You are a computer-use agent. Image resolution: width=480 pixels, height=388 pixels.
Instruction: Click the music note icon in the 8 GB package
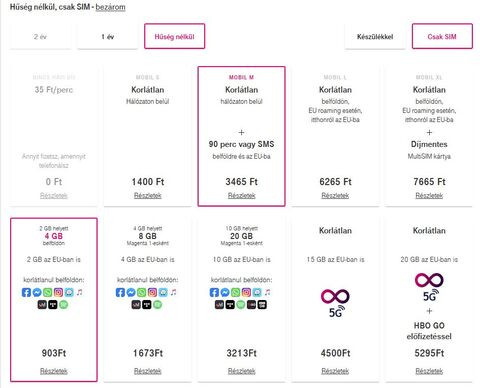click(x=173, y=292)
